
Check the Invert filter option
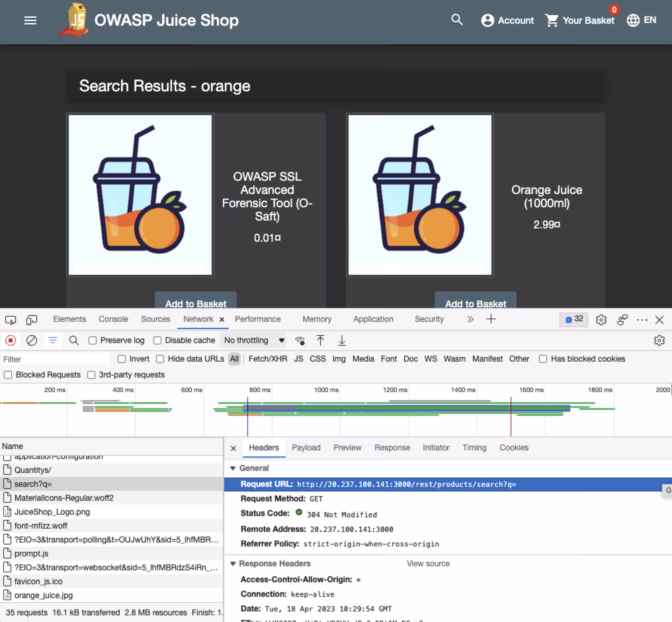(x=121, y=359)
